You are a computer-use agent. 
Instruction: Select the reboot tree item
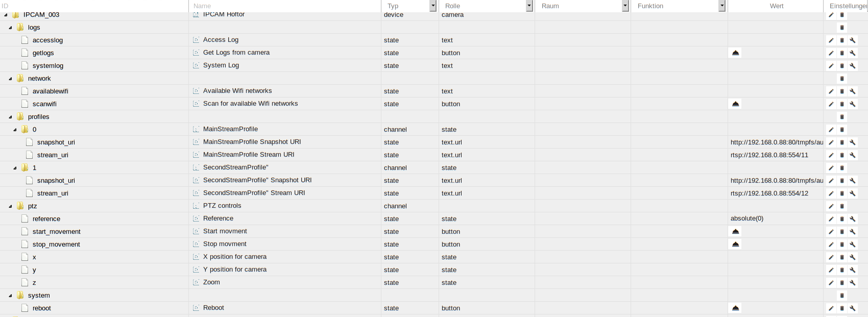pos(41,308)
